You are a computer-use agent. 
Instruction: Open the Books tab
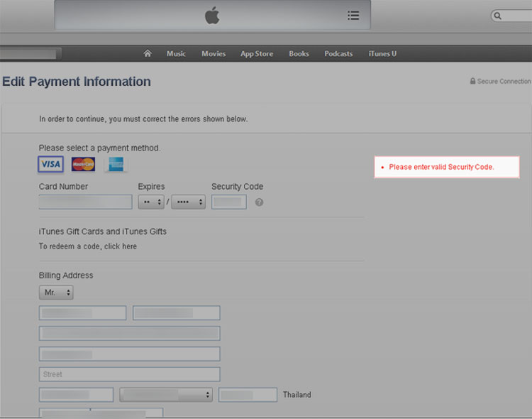(299, 54)
